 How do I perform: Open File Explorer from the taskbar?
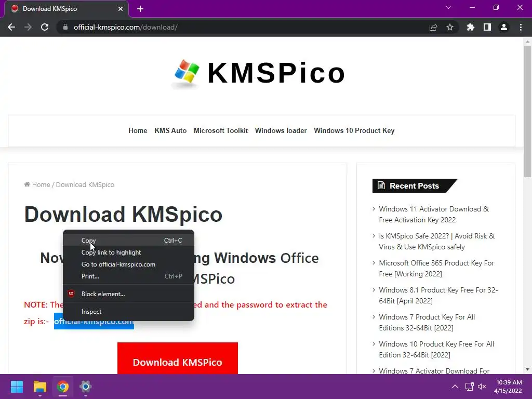point(39,387)
